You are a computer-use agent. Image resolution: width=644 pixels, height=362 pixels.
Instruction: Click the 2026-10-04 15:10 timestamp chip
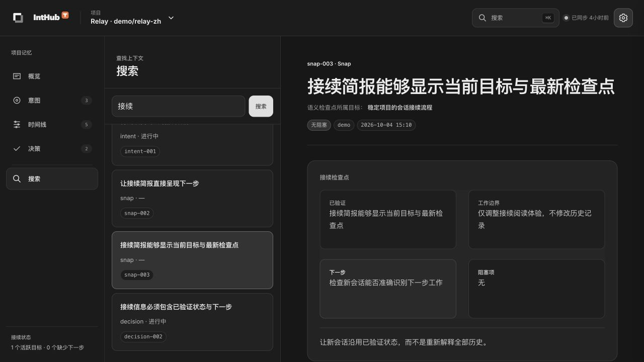386,125
